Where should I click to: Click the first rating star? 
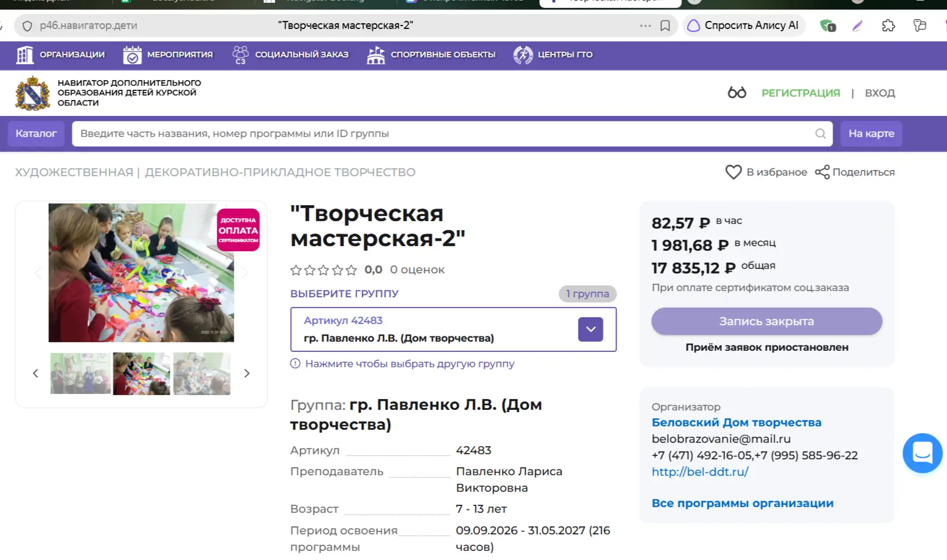tap(296, 270)
